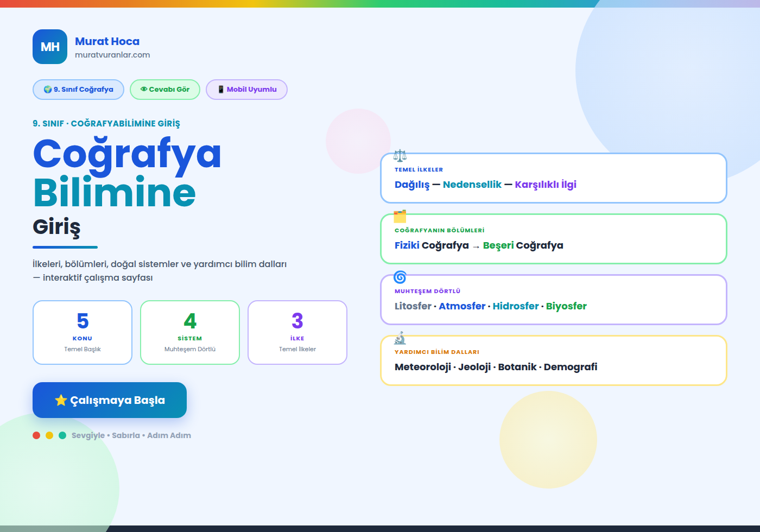Click the word Botanik

pos(517,367)
